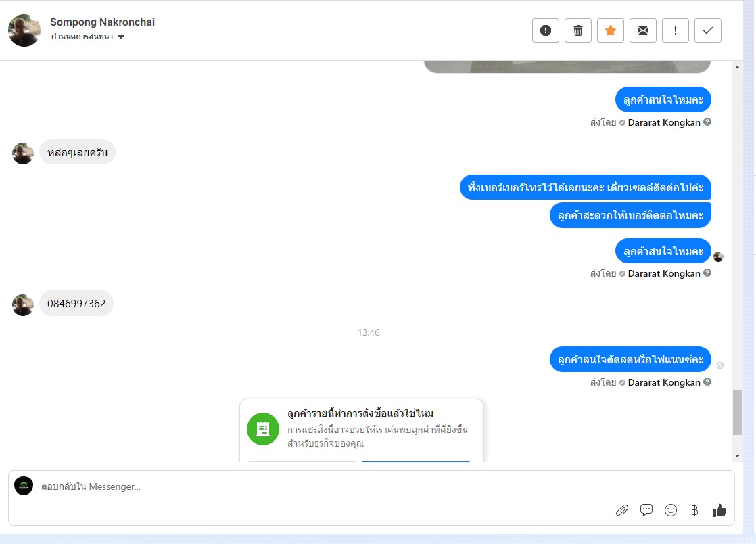
Task: Attach a file using the paperclip icon
Action: pyautogui.click(x=622, y=510)
